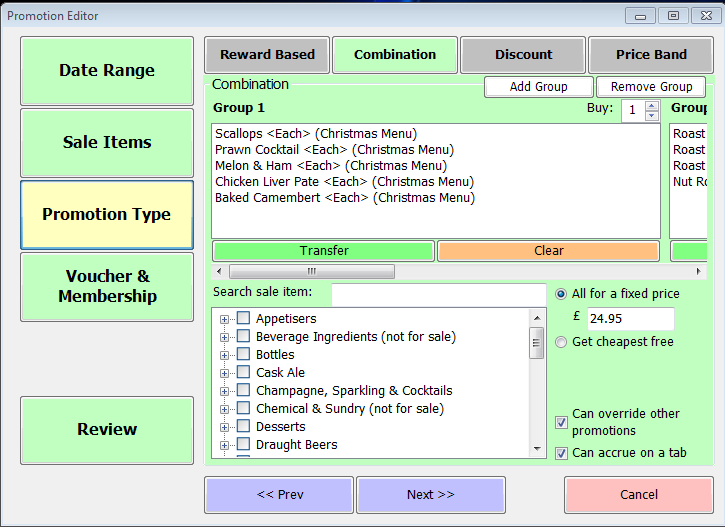This screenshot has width=725, height=527.
Task: Expand the Draught Beers category
Action: (x=224, y=446)
